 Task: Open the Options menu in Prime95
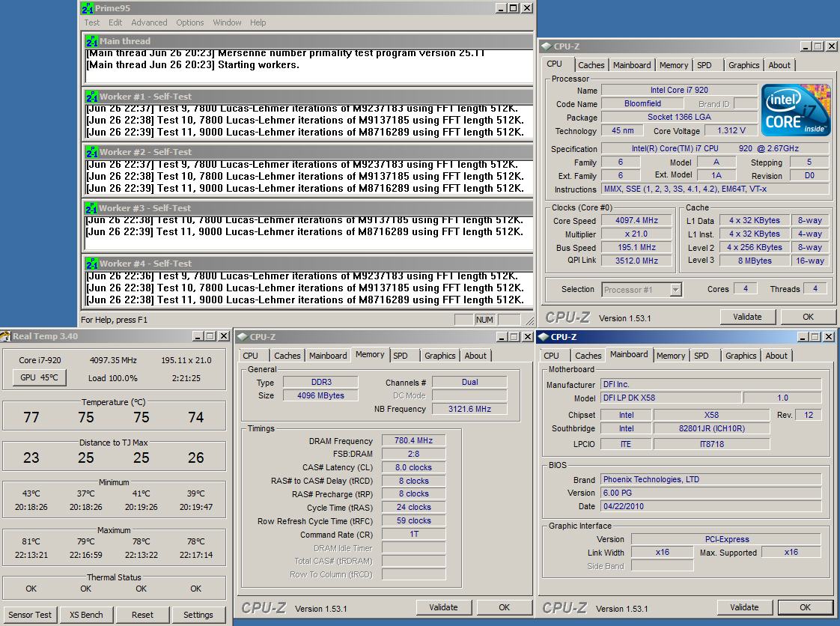click(189, 22)
